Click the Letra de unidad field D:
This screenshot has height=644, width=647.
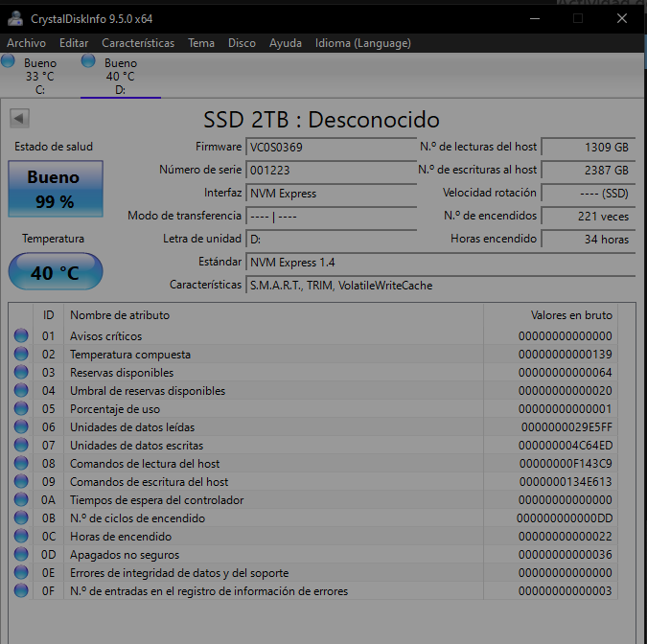(x=332, y=240)
